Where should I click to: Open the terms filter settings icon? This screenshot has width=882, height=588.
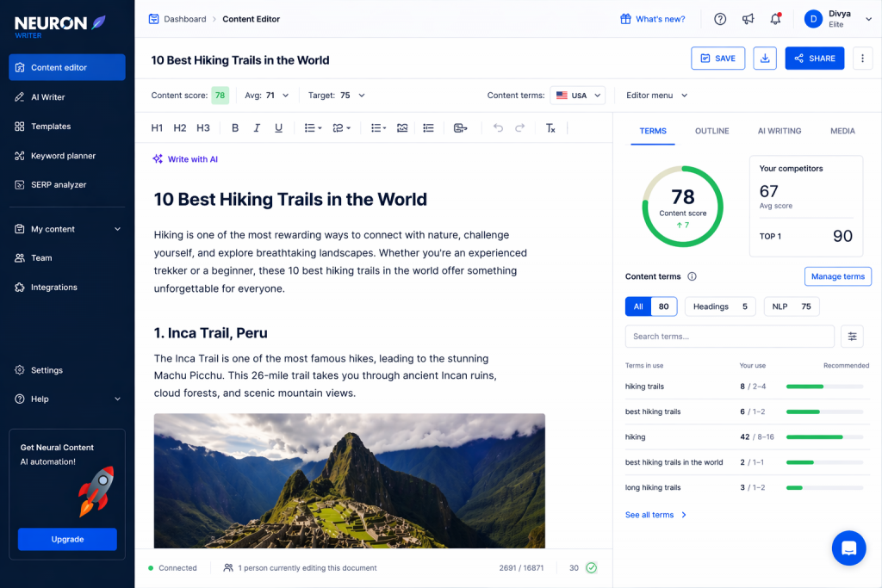pyautogui.click(x=852, y=337)
